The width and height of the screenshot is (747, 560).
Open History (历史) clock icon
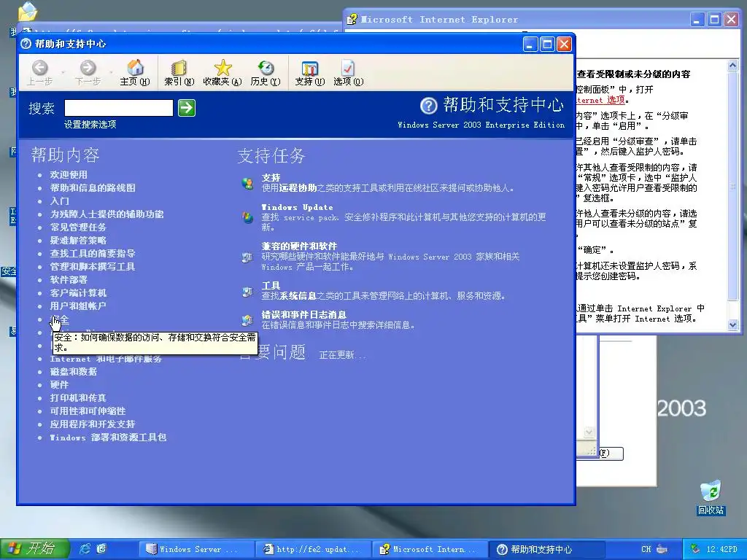[266, 68]
